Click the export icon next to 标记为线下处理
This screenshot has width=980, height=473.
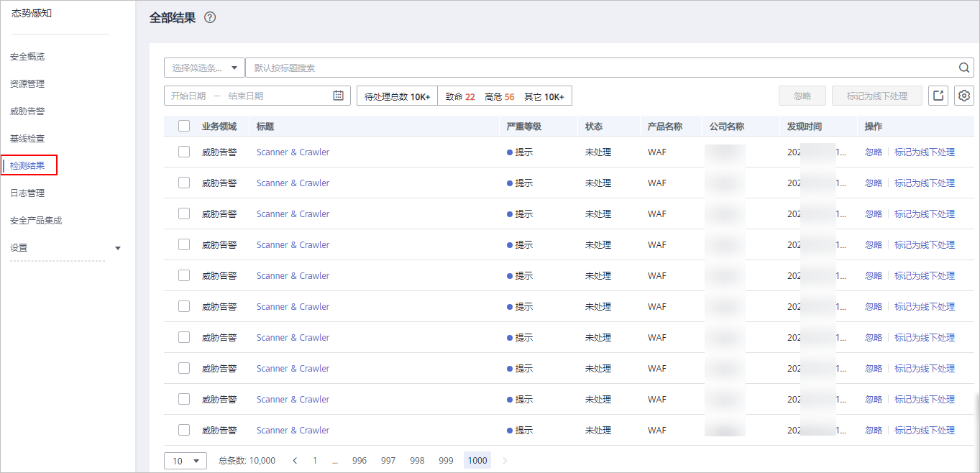[x=938, y=96]
